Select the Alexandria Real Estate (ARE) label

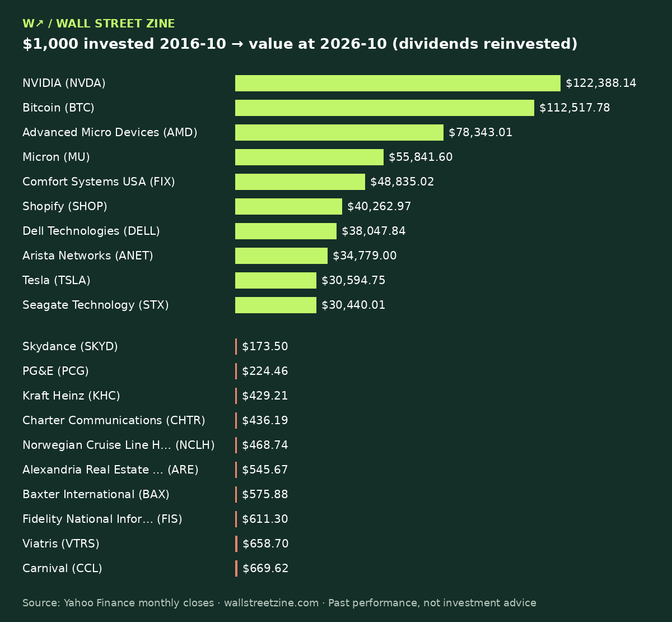110,470
